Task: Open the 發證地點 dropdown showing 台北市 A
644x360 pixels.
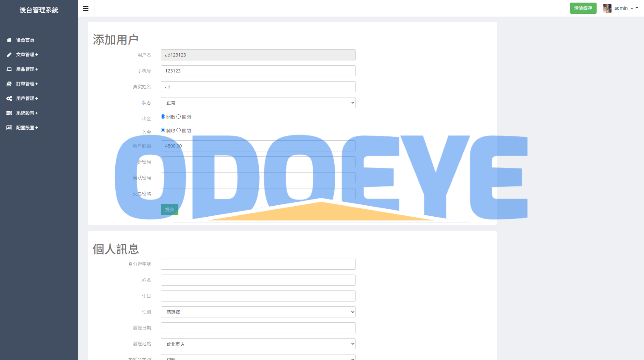Action: pos(258,344)
